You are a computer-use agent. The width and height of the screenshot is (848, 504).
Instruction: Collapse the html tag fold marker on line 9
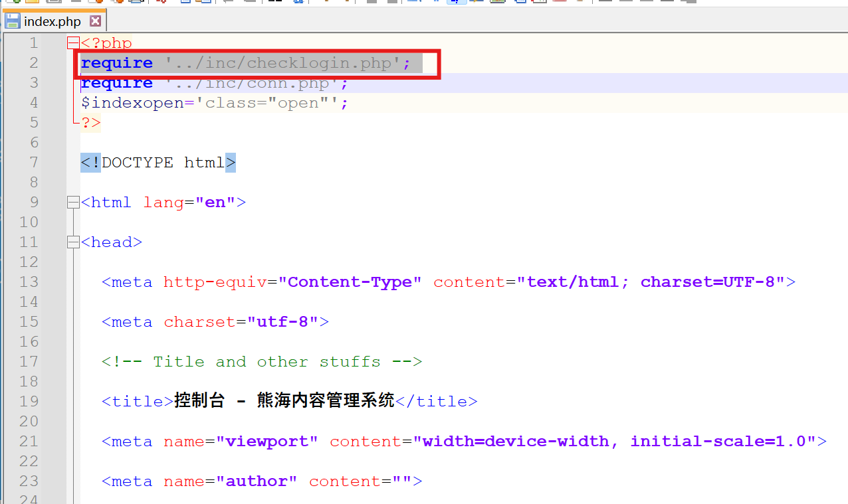[x=73, y=203]
